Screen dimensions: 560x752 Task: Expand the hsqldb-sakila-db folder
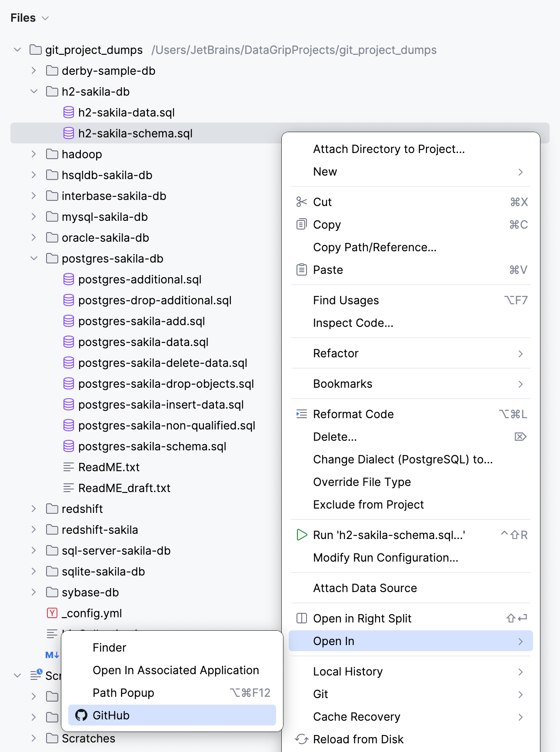point(34,175)
